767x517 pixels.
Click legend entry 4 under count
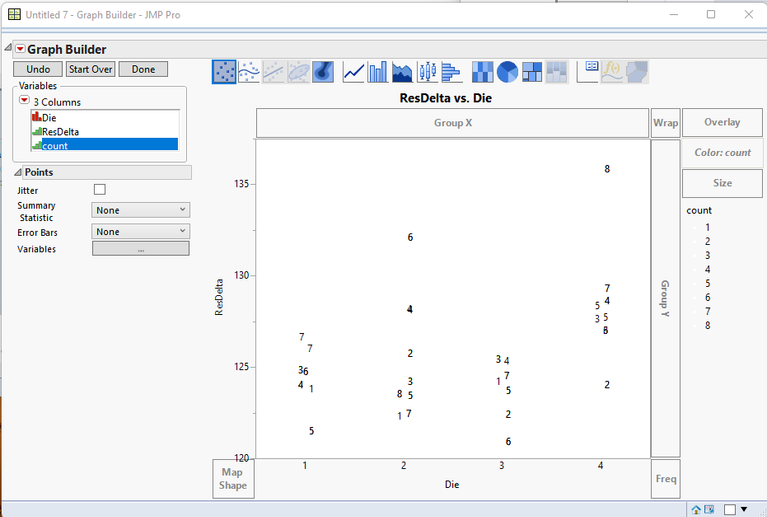coord(707,270)
